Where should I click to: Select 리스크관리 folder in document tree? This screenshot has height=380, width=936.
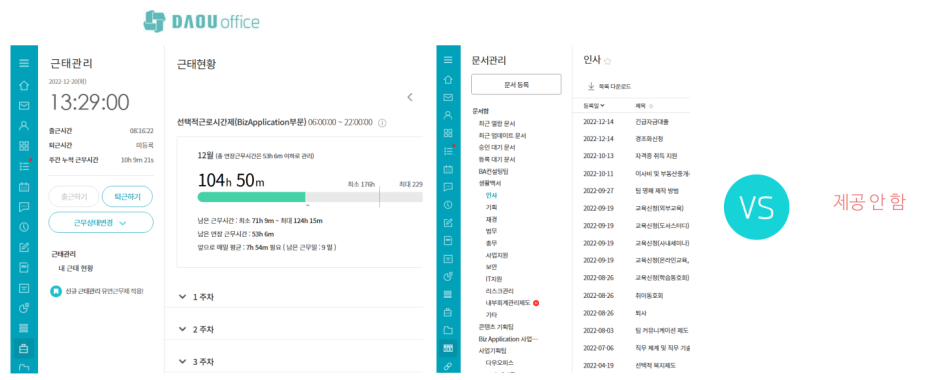(499, 291)
